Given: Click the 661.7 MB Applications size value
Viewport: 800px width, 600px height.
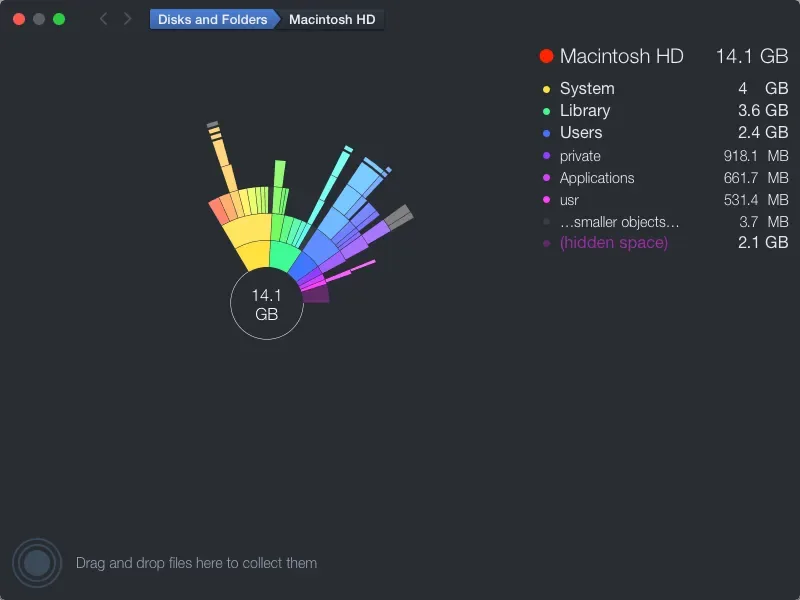Looking at the screenshot, I should click(756, 178).
